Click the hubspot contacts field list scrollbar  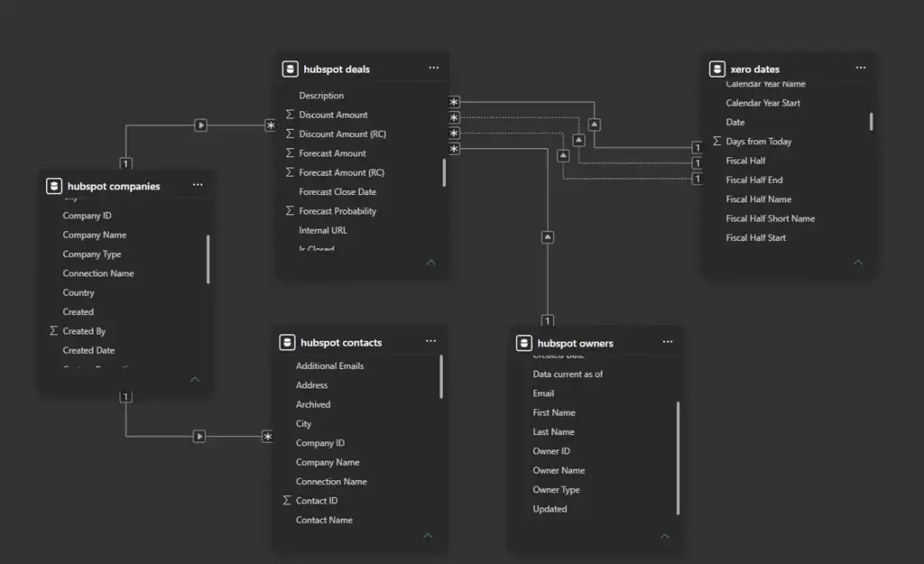pos(440,376)
